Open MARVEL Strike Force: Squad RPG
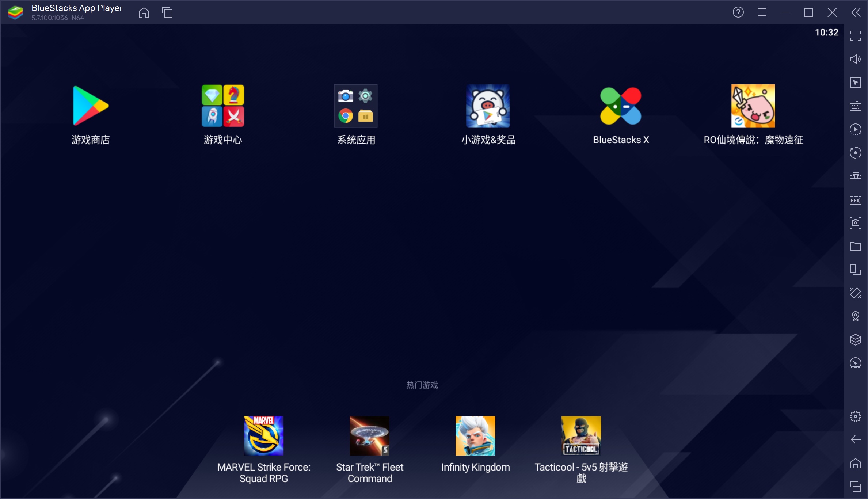Image resolution: width=868 pixels, height=499 pixels. [x=264, y=436]
